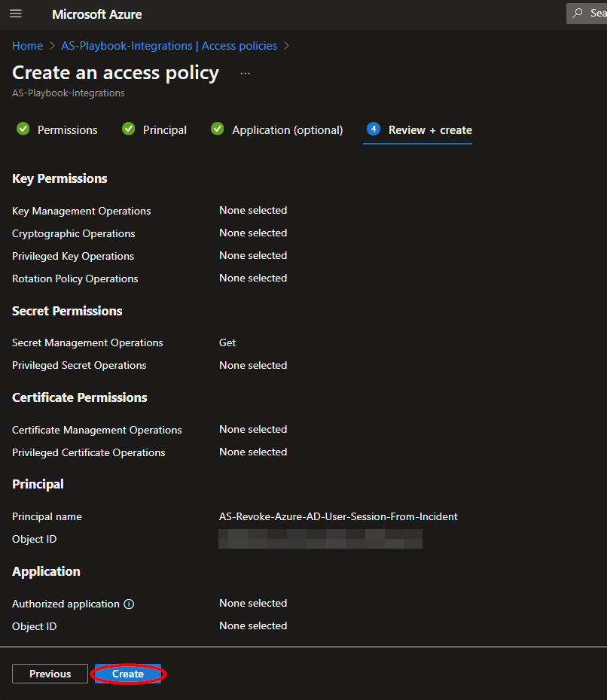Click the Principal section heading

pyautogui.click(x=38, y=484)
